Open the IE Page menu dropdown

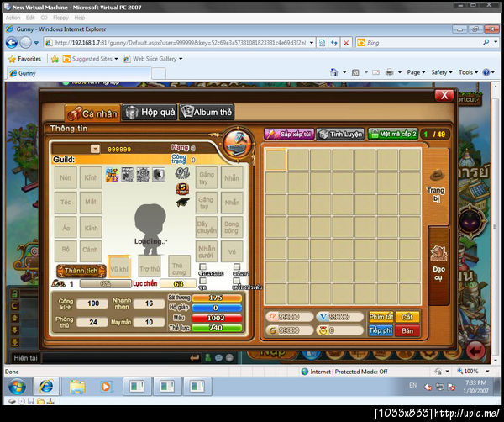[416, 72]
